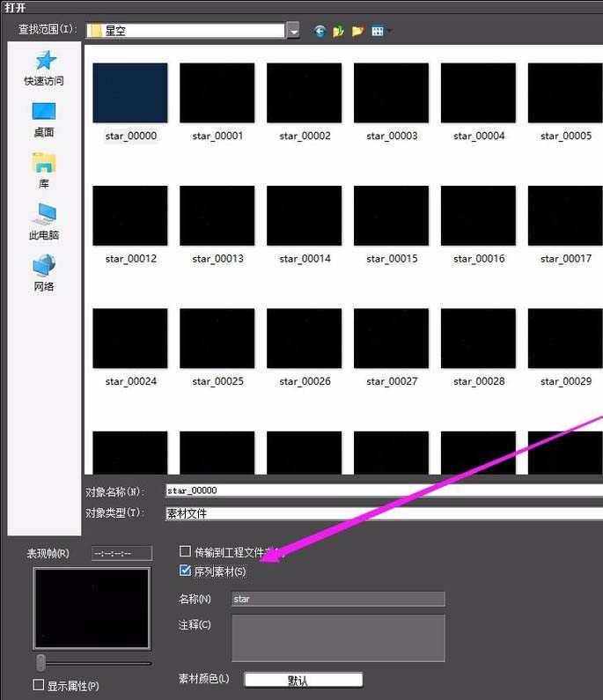The width and height of the screenshot is (603, 700).
Task: Select the star_00024 thumbnail
Action: click(130, 338)
